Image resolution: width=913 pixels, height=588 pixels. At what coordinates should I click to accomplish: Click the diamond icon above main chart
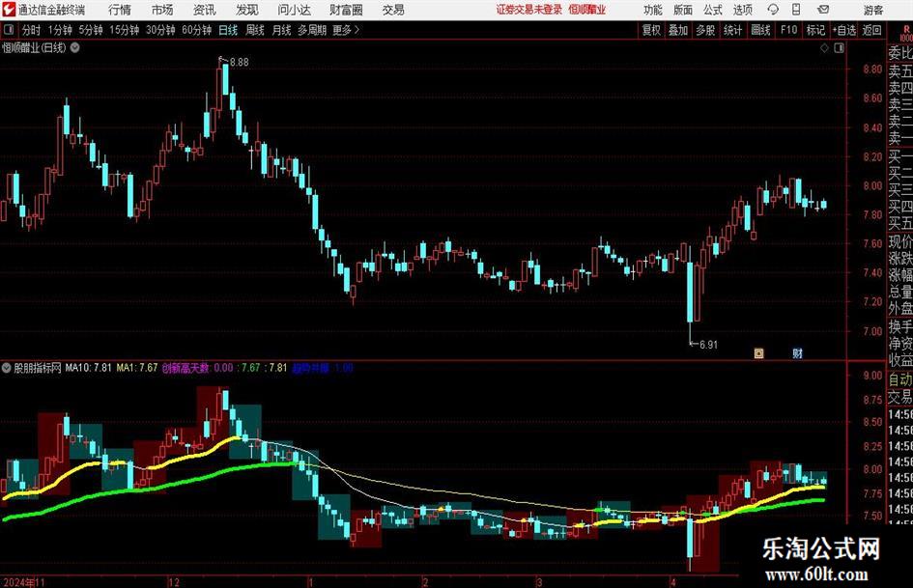point(824,48)
